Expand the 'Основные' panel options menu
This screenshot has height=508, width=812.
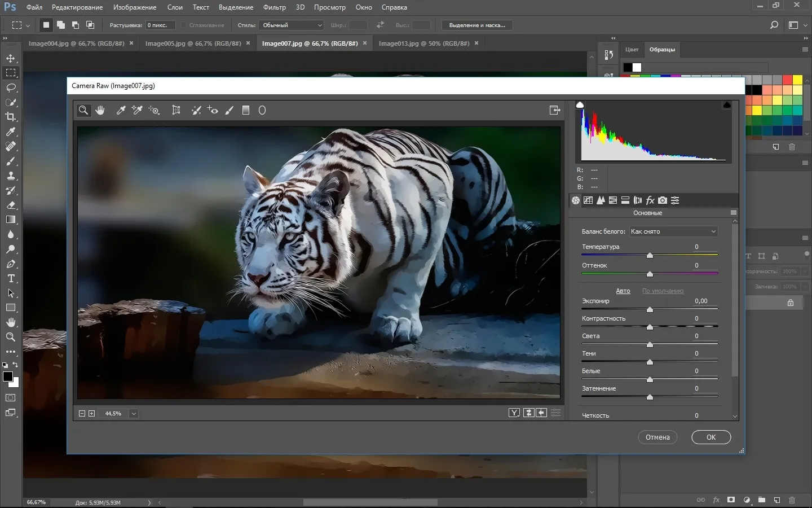point(734,213)
